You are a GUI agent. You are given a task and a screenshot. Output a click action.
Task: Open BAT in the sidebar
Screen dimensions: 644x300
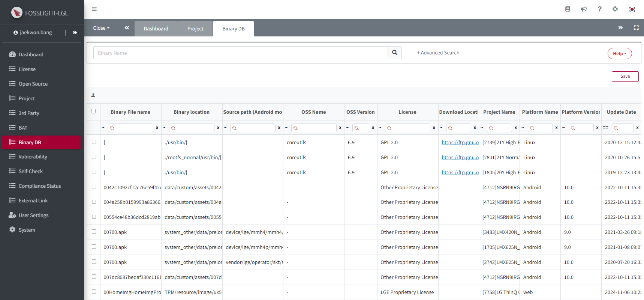click(x=42, y=128)
